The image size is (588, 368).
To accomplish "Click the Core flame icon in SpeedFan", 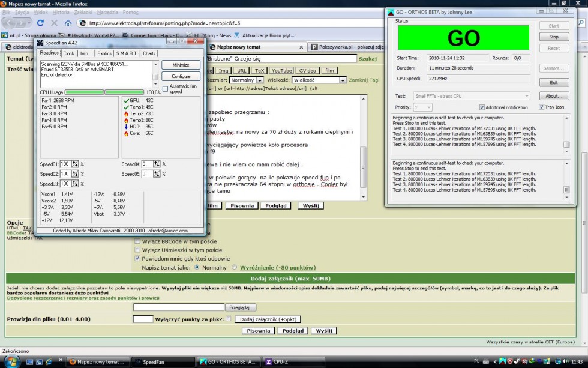I will coord(126,133).
